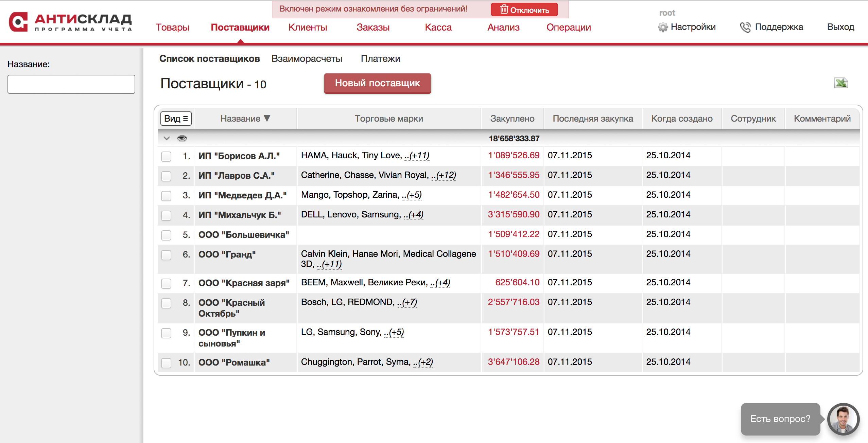Open the Настройки gear icon

click(662, 27)
